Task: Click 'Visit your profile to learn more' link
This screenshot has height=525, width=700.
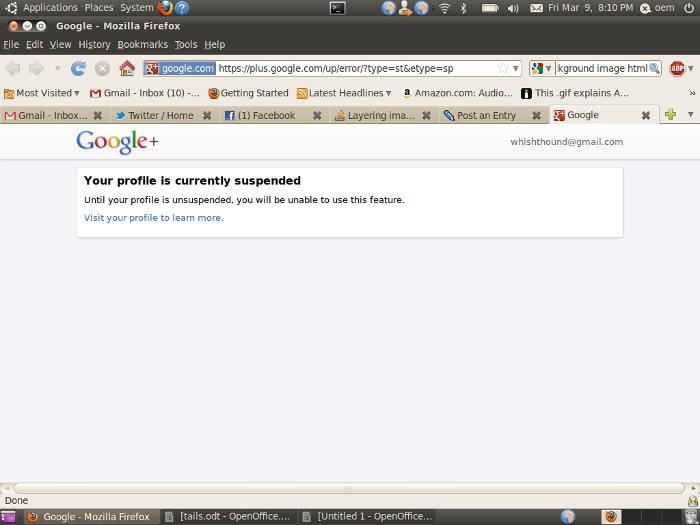Action: click(154, 217)
